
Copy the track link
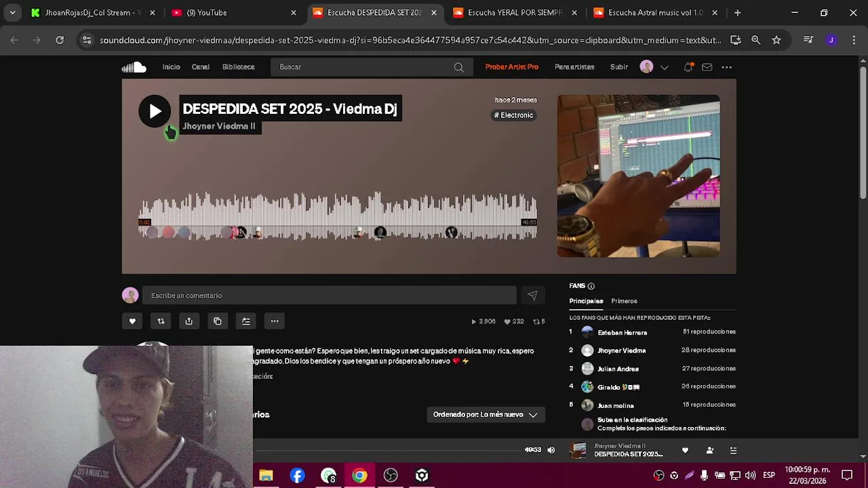218,321
